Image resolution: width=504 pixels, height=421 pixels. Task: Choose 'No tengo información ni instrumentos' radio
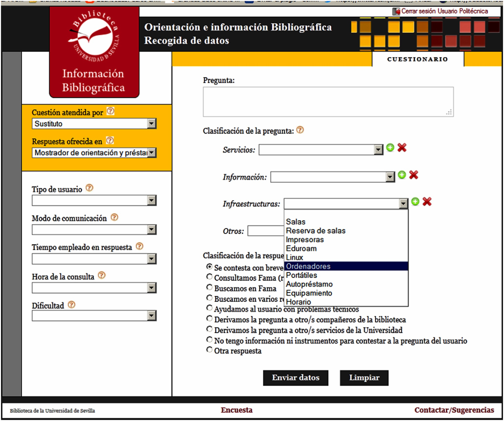click(x=209, y=339)
